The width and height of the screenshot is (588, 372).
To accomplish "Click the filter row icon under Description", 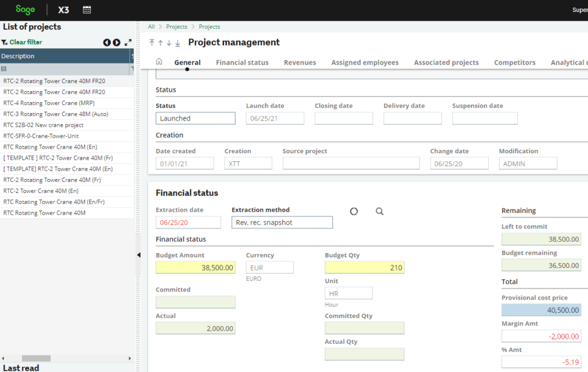I will coord(4,69).
